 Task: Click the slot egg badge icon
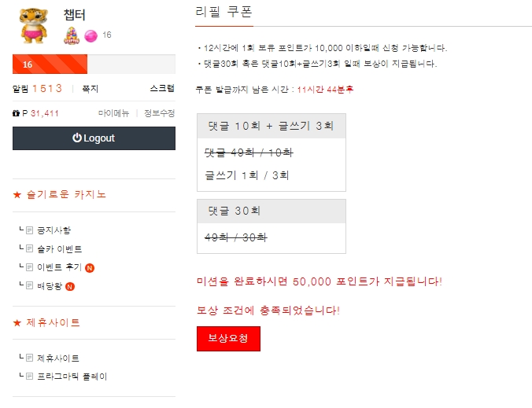[x=72, y=35]
